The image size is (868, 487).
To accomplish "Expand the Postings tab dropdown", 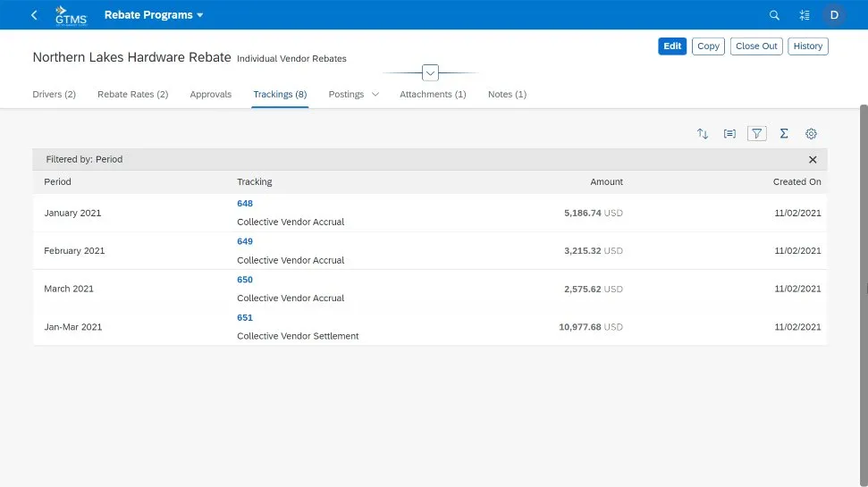I will click(x=375, y=95).
